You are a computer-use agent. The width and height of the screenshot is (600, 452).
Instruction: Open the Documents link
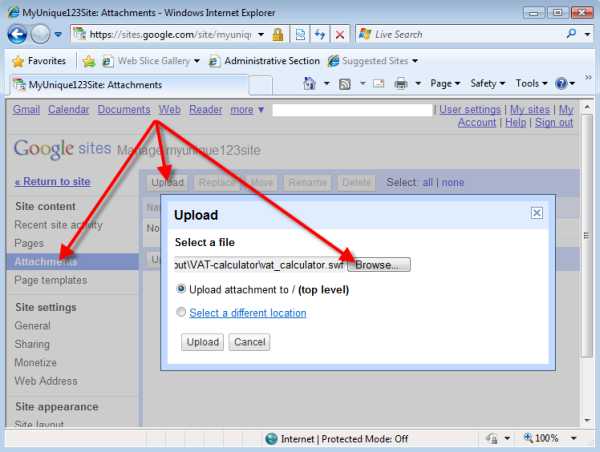(124, 109)
